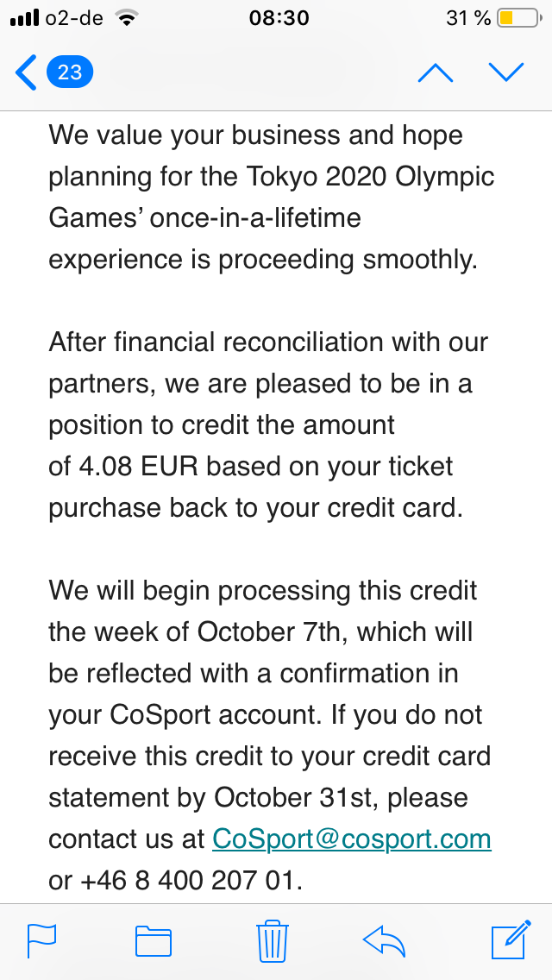Screen dimensions: 552x980
Task: Tap the Wi-Fi icon in status bar
Action: coord(129,17)
